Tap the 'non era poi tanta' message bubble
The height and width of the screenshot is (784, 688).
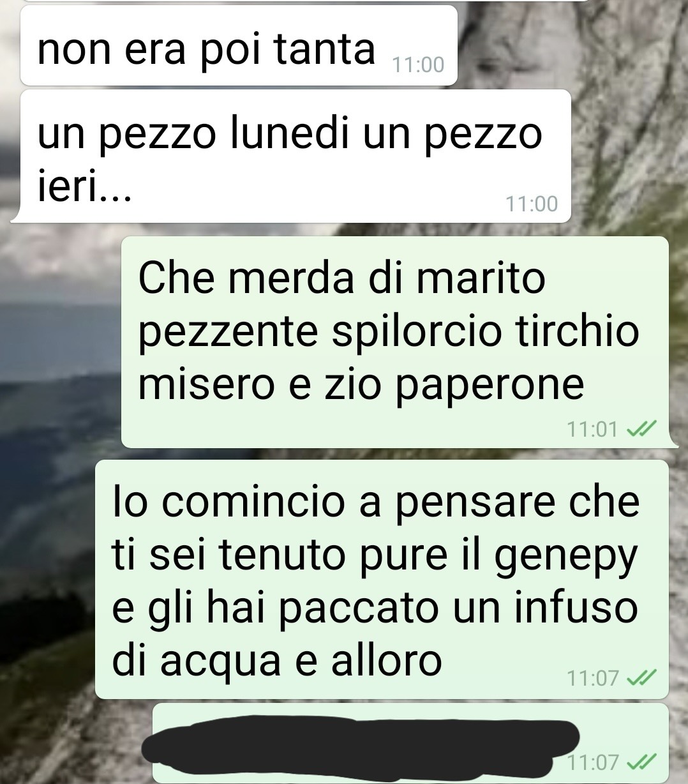pos(239,46)
